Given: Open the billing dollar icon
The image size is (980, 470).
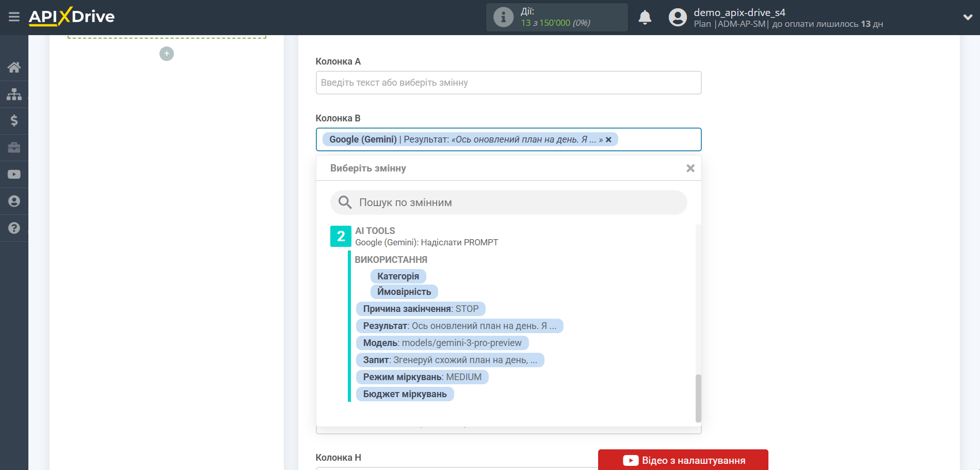Looking at the screenshot, I should [x=14, y=121].
